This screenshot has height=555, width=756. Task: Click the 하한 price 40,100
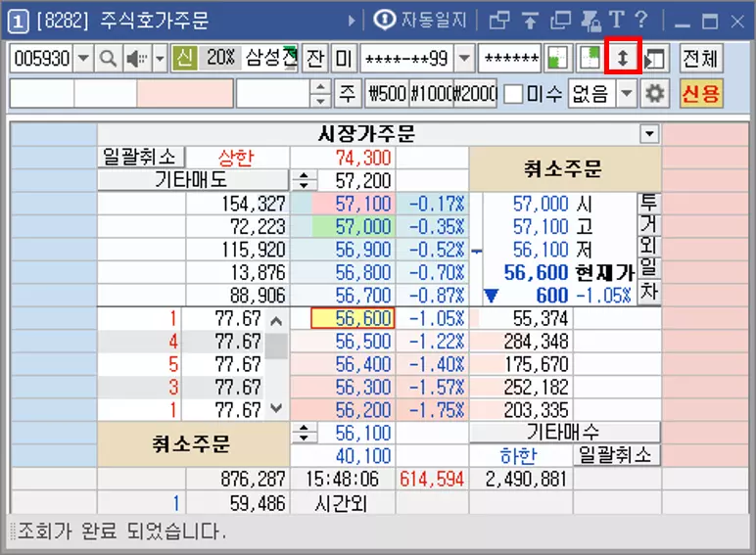(x=363, y=456)
